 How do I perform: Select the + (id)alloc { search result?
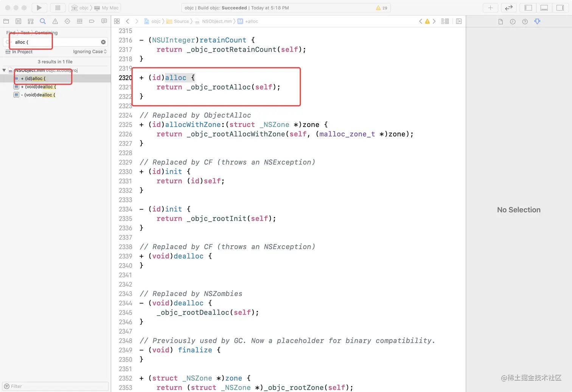(55, 79)
